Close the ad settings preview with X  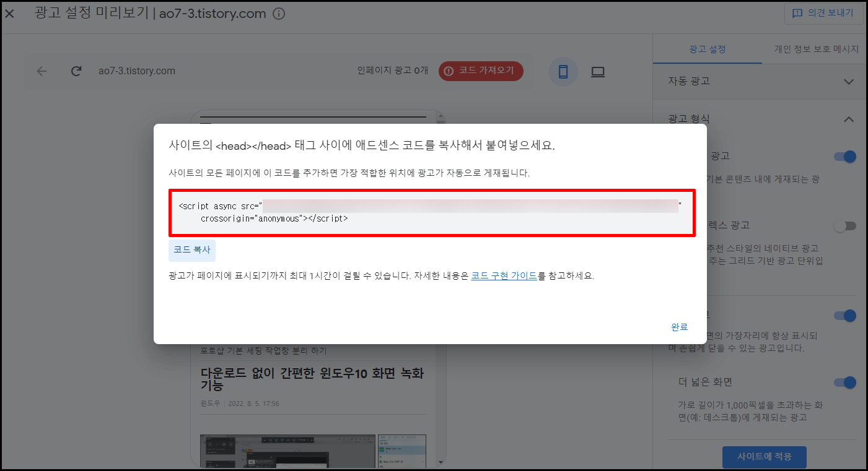9,14
